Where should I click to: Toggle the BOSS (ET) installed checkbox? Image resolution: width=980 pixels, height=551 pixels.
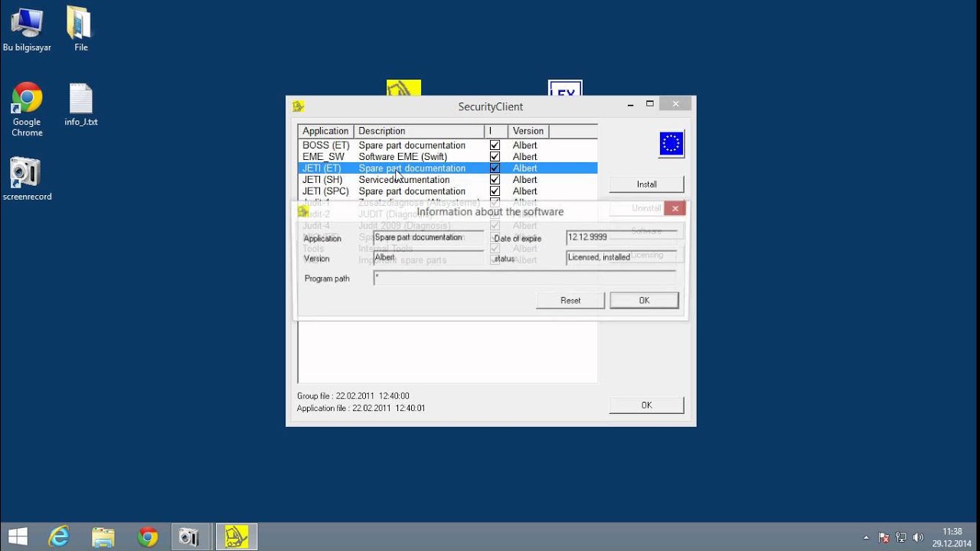pyautogui.click(x=495, y=145)
